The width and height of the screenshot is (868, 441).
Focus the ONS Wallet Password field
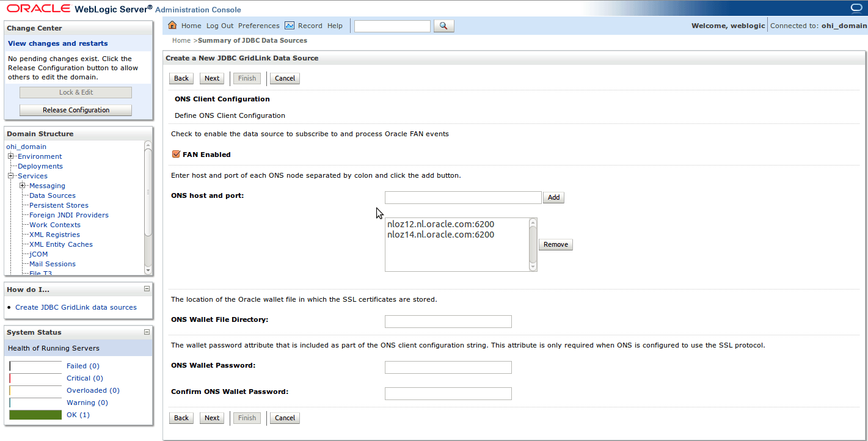448,367
